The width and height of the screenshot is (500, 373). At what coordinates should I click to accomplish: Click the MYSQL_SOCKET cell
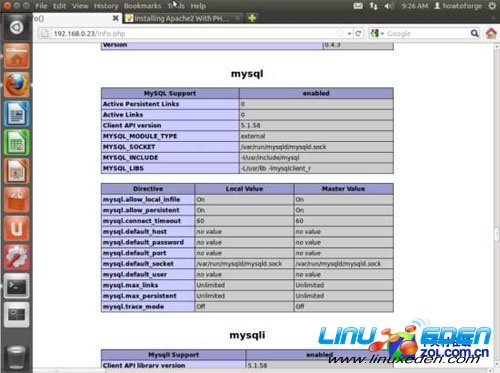(170, 147)
